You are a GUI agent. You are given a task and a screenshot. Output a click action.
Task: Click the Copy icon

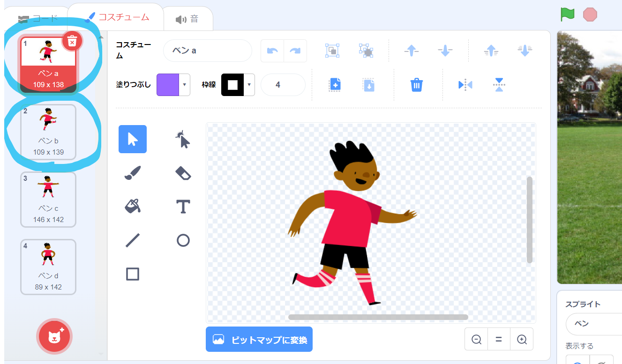(335, 85)
